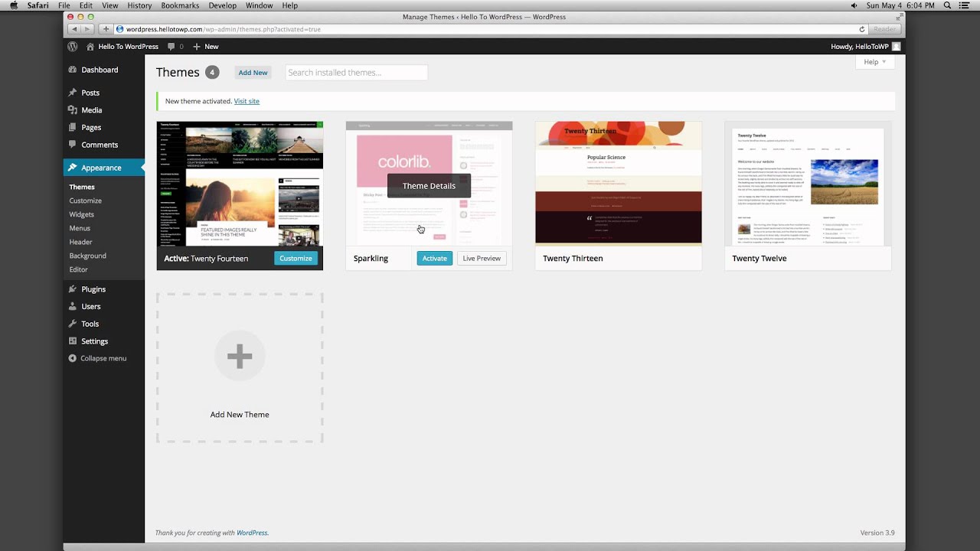Screen dimensions: 980x551
Task: Click the volume icon in menu bar
Action: (x=854, y=5)
